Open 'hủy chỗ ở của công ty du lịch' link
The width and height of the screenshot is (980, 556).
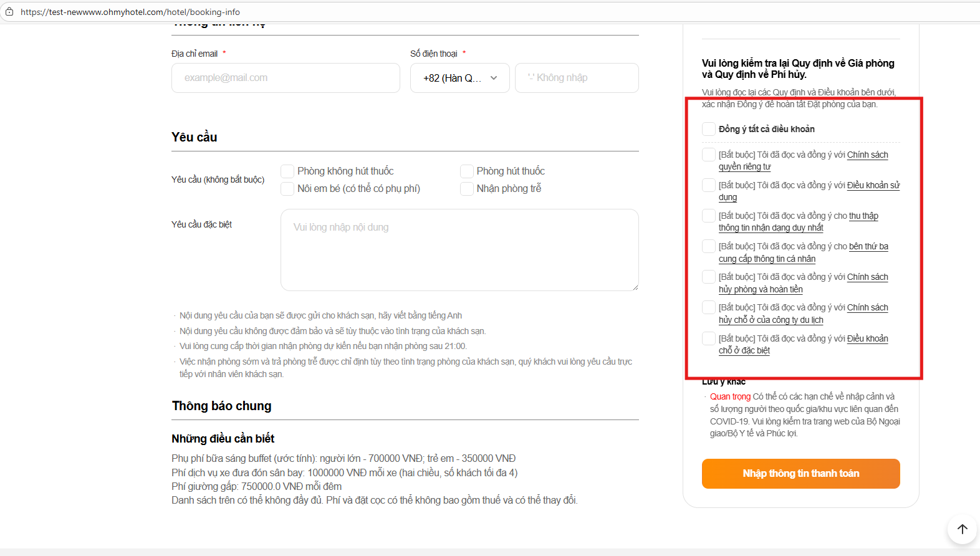(x=804, y=314)
